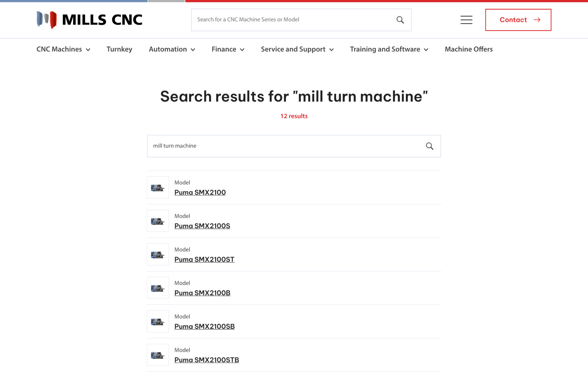Open the Puma SMX2100B link
Viewport: 588px width, 374px height.
pyautogui.click(x=202, y=293)
